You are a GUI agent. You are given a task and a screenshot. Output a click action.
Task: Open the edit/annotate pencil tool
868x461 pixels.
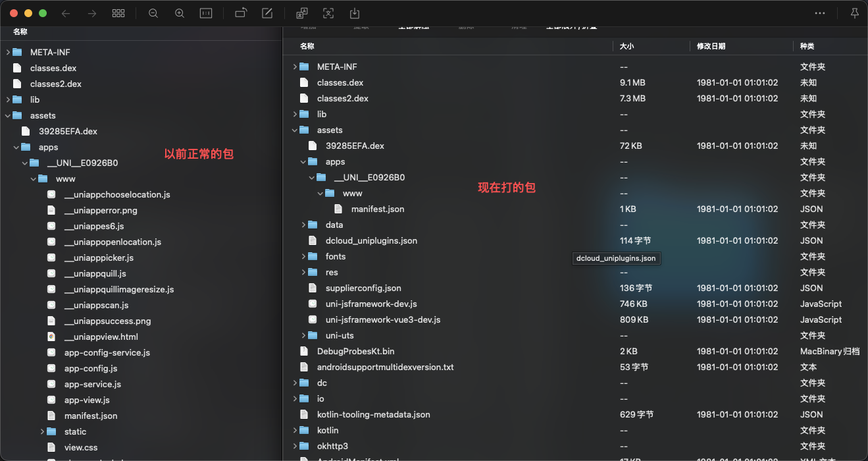[267, 13]
